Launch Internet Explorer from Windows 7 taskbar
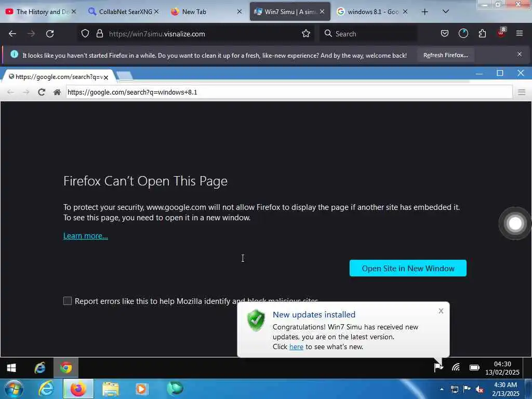Image resolution: width=532 pixels, height=399 pixels. (x=46, y=389)
